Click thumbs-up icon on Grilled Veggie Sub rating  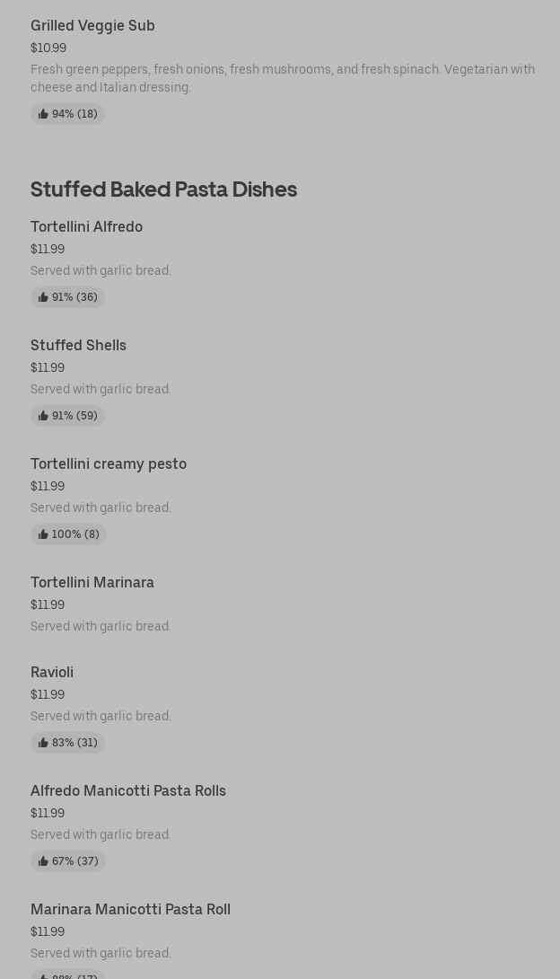click(43, 114)
